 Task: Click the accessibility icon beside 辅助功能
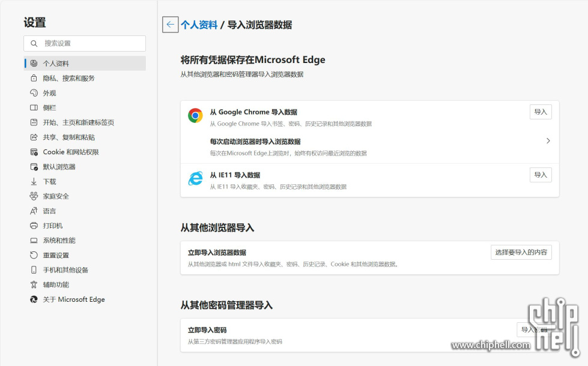point(34,285)
